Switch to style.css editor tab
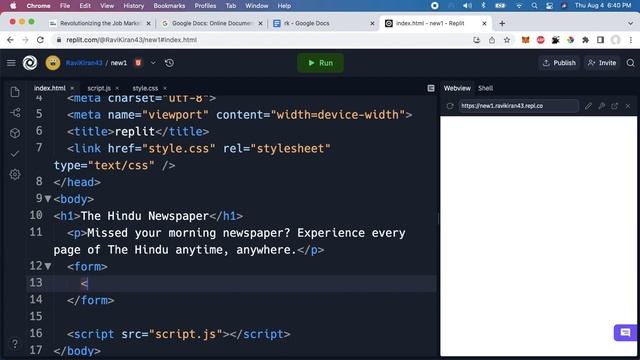 (x=145, y=88)
